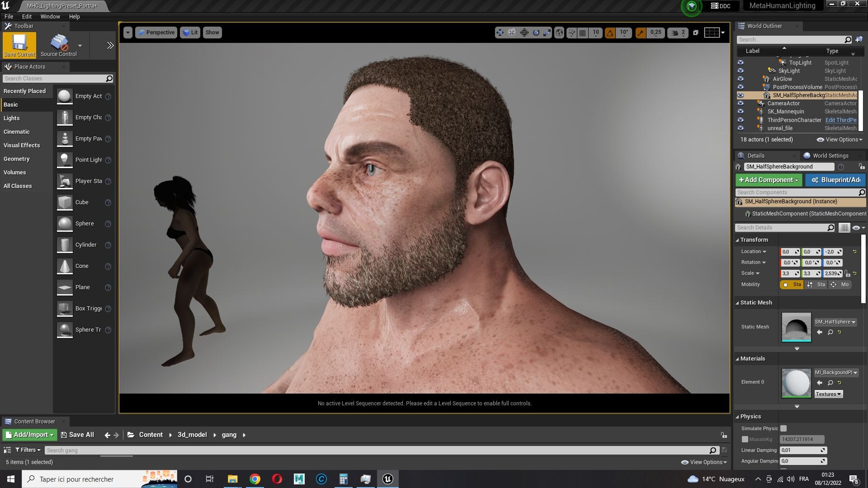The height and width of the screenshot is (488, 868).
Task: Lock the Details panel padlock icon
Action: [x=861, y=167]
